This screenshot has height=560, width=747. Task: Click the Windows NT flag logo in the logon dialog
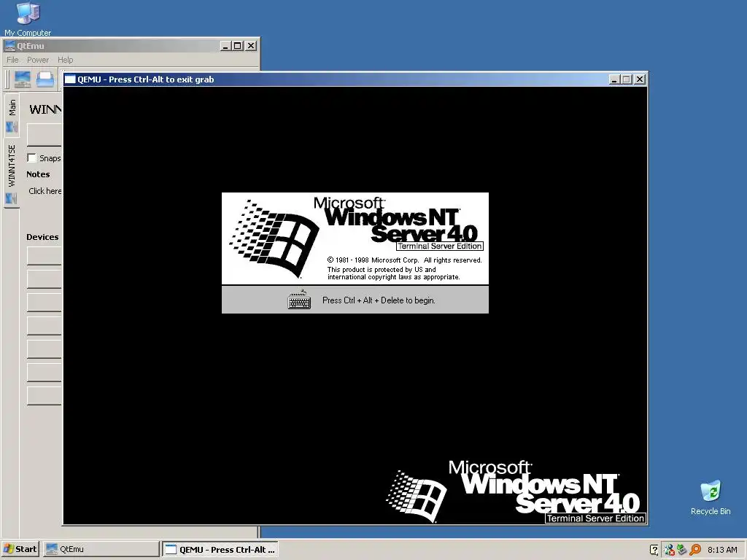point(274,238)
